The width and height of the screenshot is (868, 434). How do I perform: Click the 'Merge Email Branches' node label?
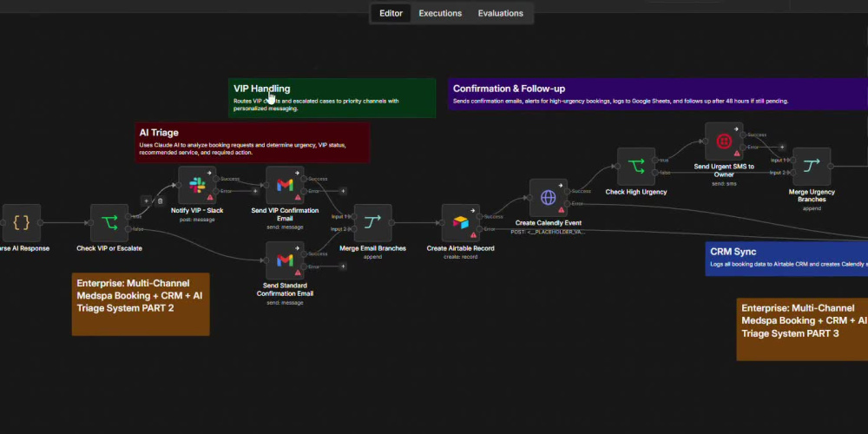pos(372,248)
